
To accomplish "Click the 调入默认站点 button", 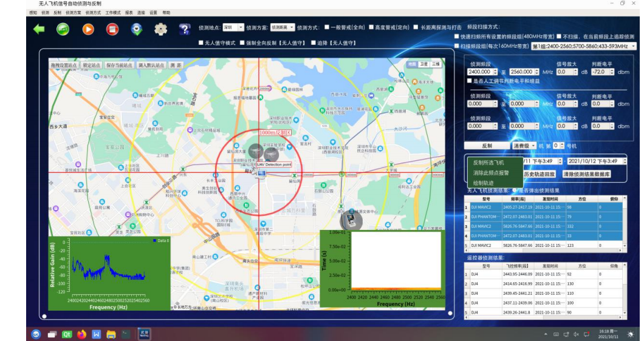I will point(151,66).
